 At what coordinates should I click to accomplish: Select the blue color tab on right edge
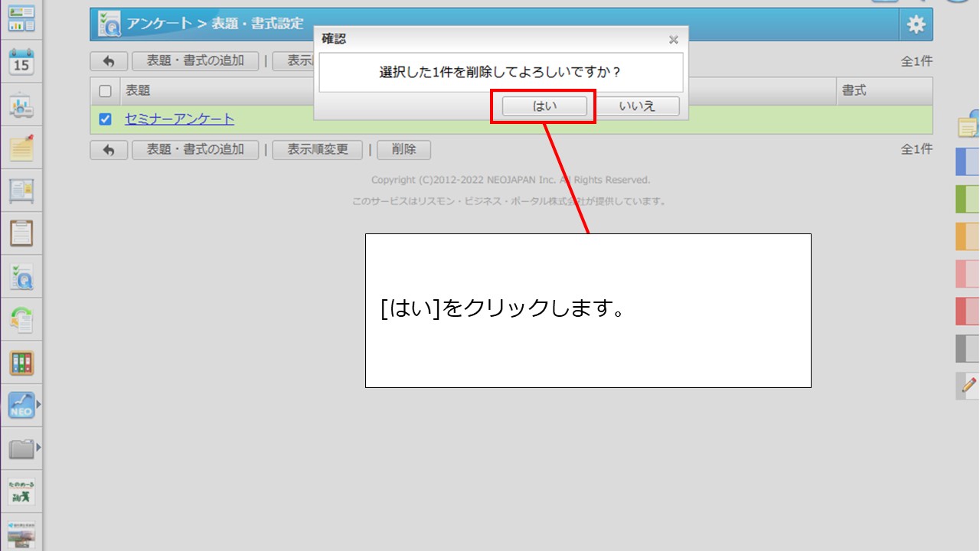tap(969, 162)
